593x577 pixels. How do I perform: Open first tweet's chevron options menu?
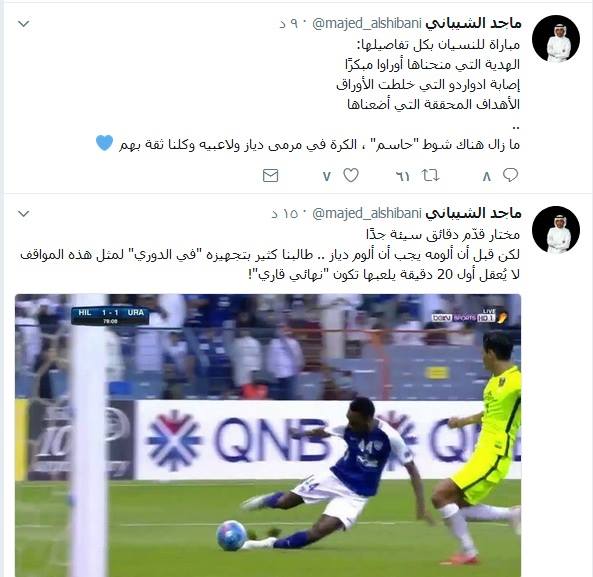(x=23, y=24)
